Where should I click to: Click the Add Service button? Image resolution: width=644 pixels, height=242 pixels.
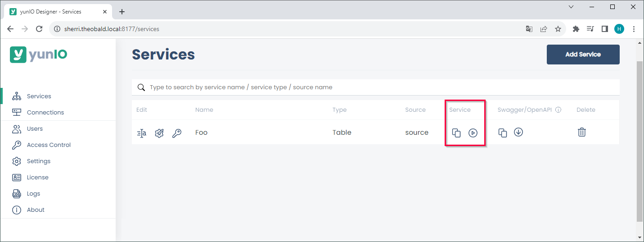pyautogui.click(x=583, y=55)
